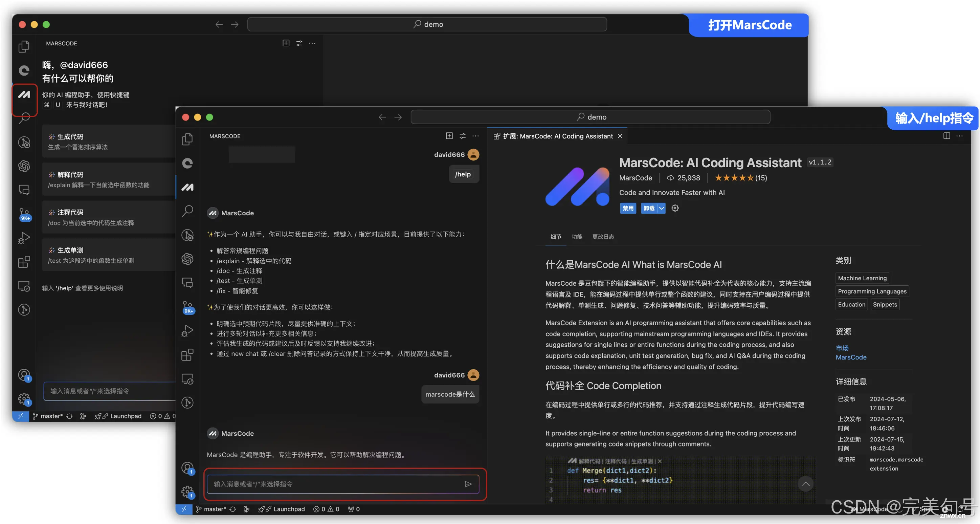Click 生成代码 suggestion card in back window
This screenshot has height=524, width=980.
pyautogui.click(x=109, y=141)
